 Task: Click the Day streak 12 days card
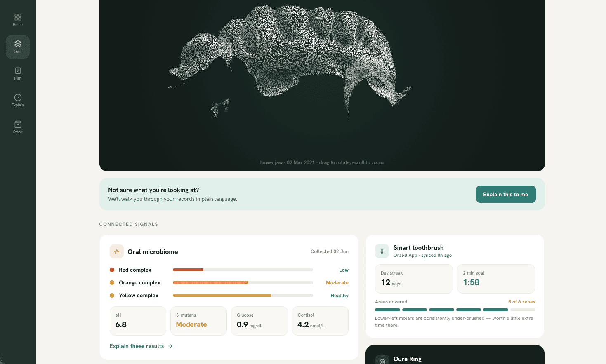click(414, 279)
